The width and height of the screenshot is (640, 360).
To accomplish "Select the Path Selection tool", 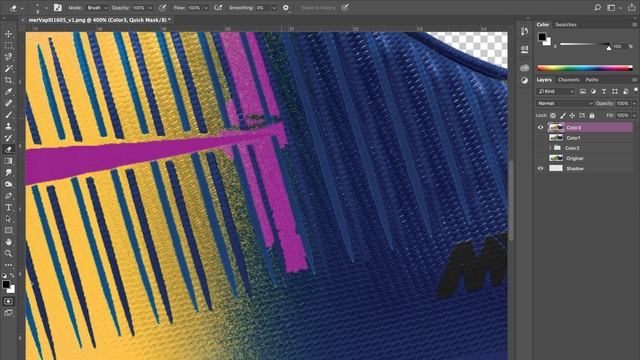I will coord(8,219).
